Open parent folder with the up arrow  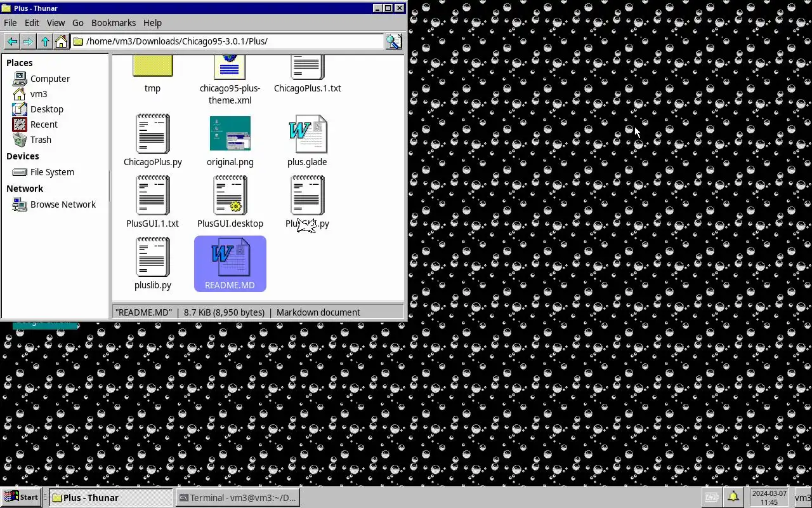(x=44, y=41)
